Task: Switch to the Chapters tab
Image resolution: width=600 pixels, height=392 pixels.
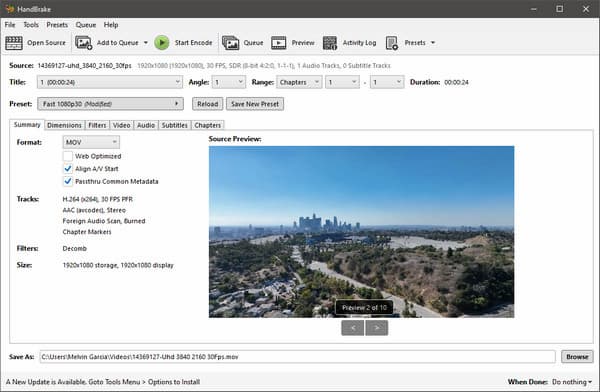Action: coord(208,125)
